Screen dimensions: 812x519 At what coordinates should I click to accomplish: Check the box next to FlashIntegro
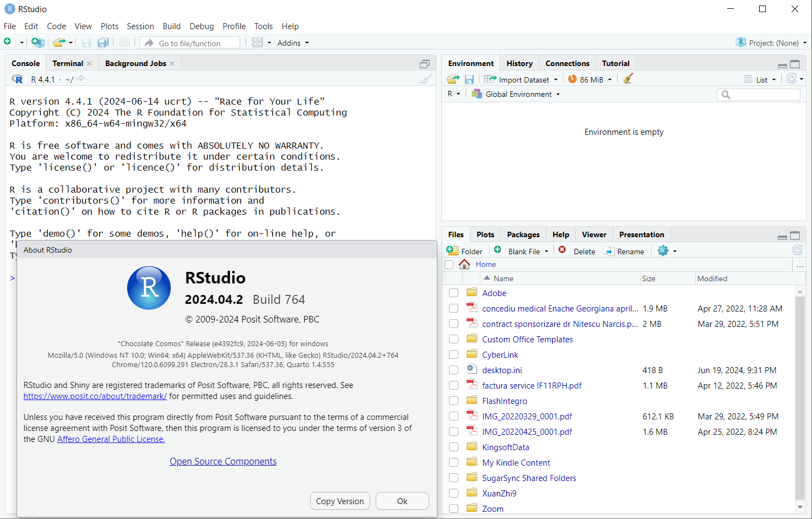(x=453, y=401)
